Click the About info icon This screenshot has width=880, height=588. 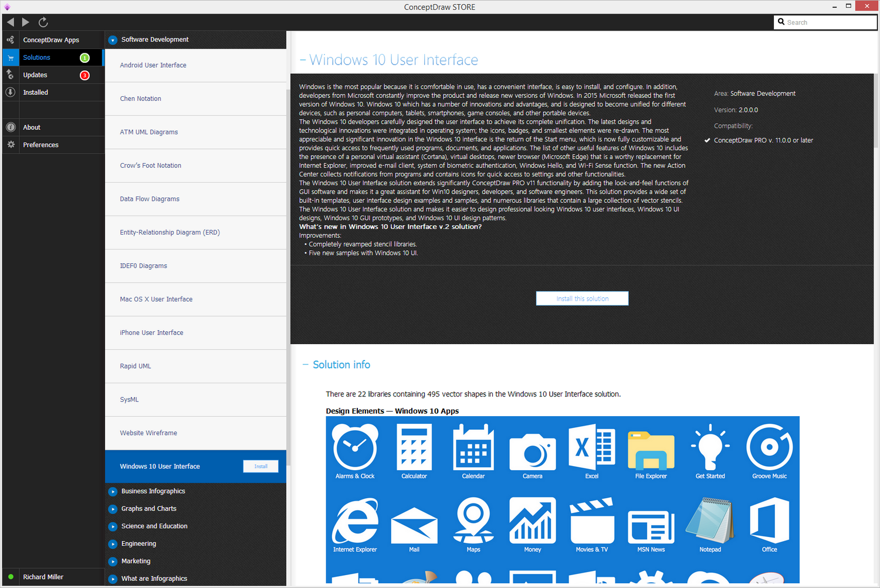pos(11,127)
